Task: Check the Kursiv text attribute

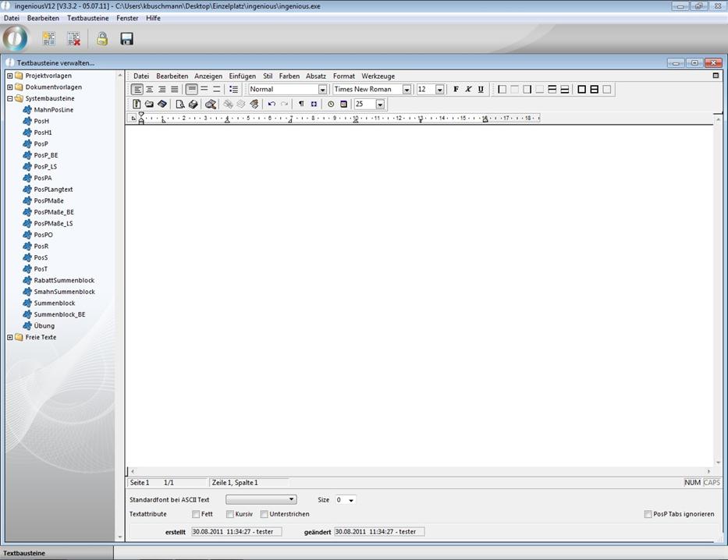Action: [x=230, y=514]
